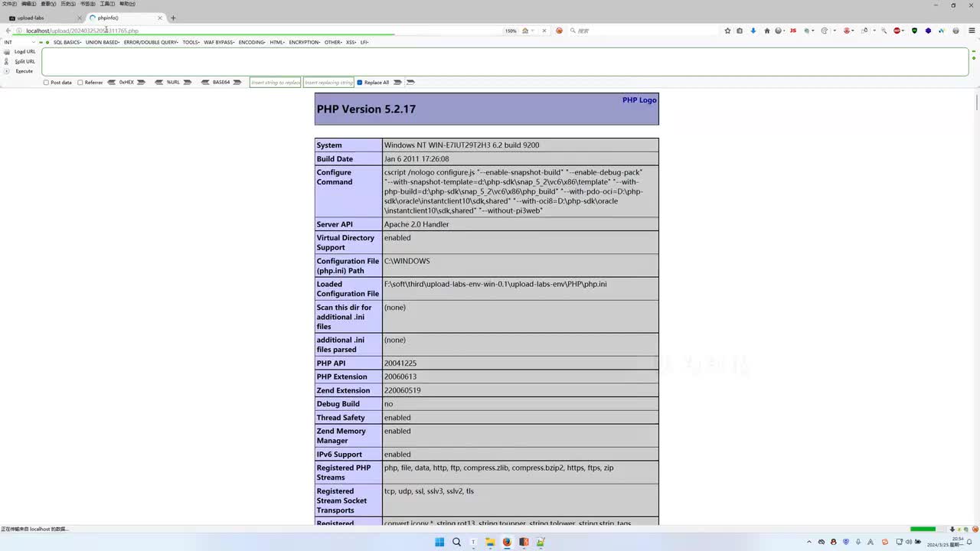Click the green download progress bar

coord(923,529)
